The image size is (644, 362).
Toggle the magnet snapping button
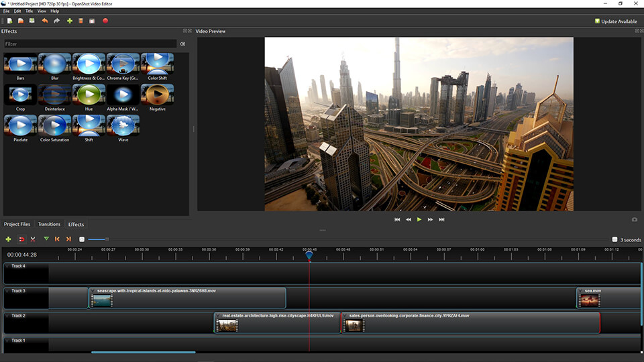coord(21,239)
